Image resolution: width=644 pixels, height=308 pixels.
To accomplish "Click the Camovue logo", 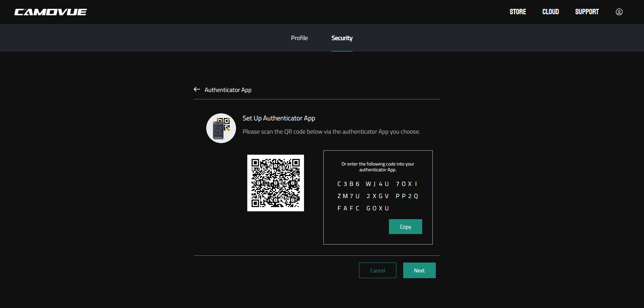I will [51, 12].
